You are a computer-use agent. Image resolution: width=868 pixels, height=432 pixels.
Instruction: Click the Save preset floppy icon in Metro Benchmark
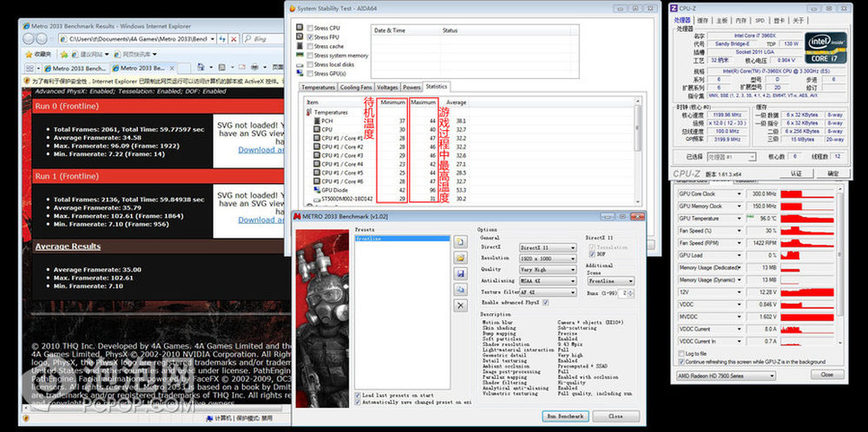point(461,274)
